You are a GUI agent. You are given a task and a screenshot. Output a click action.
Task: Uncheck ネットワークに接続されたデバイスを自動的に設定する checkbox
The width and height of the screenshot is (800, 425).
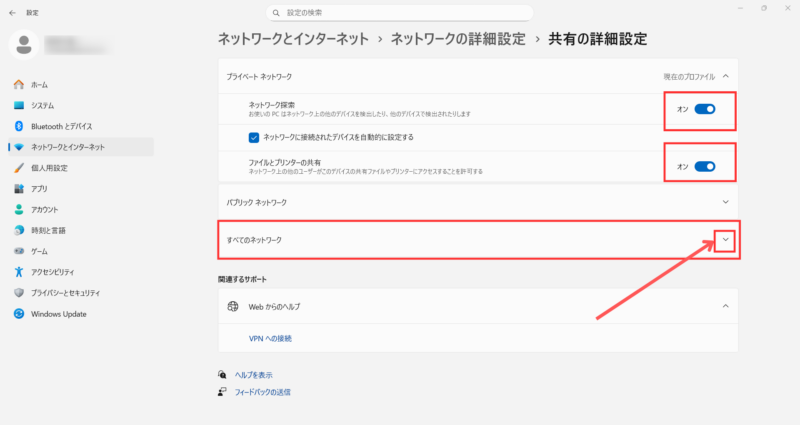tap(254, 136)
